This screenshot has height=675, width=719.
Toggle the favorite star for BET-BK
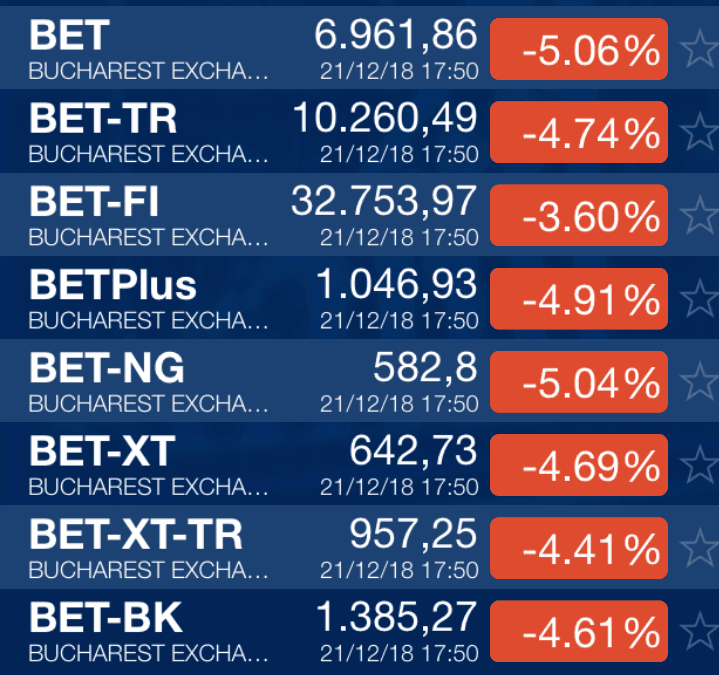700,631
